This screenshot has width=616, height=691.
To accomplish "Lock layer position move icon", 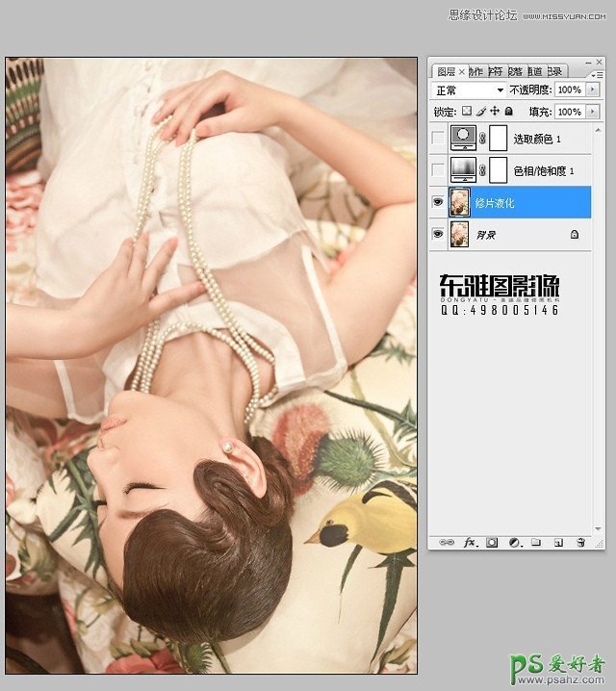I will (x=494, y=112).
